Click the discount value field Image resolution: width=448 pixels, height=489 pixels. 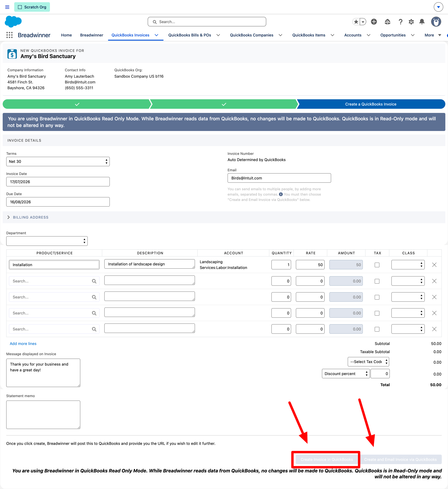(380, 374)
